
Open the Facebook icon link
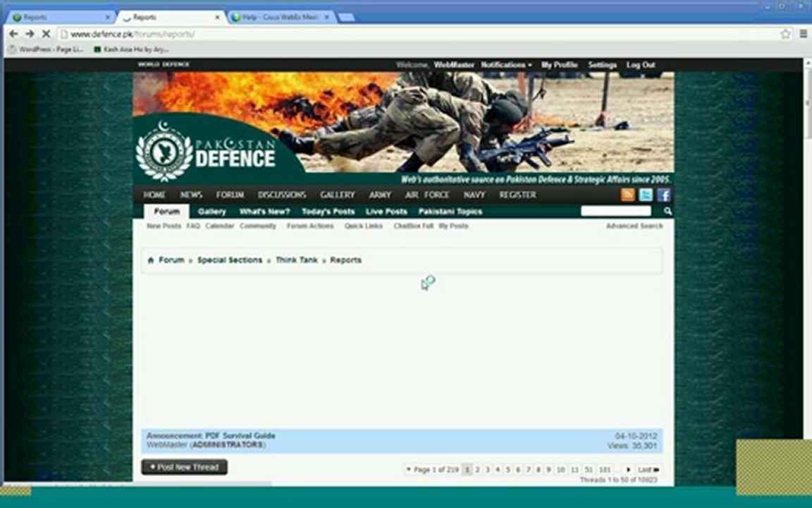pos(664,195)
